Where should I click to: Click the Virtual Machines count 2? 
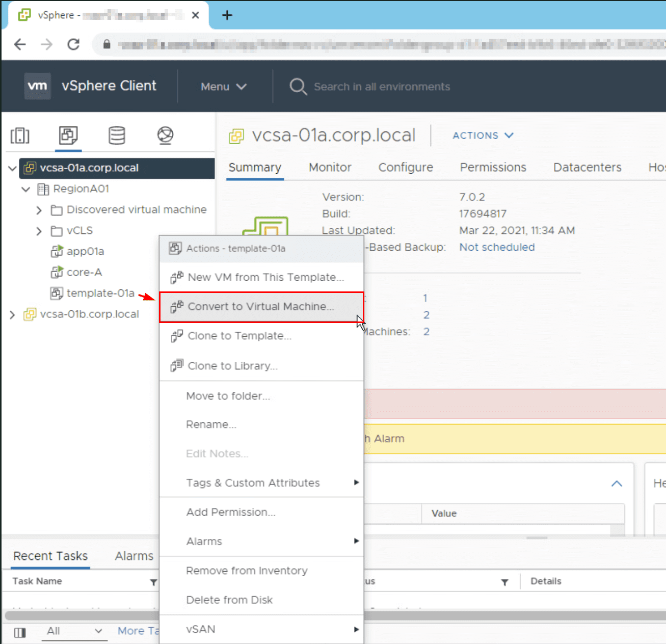coord(426,332)
